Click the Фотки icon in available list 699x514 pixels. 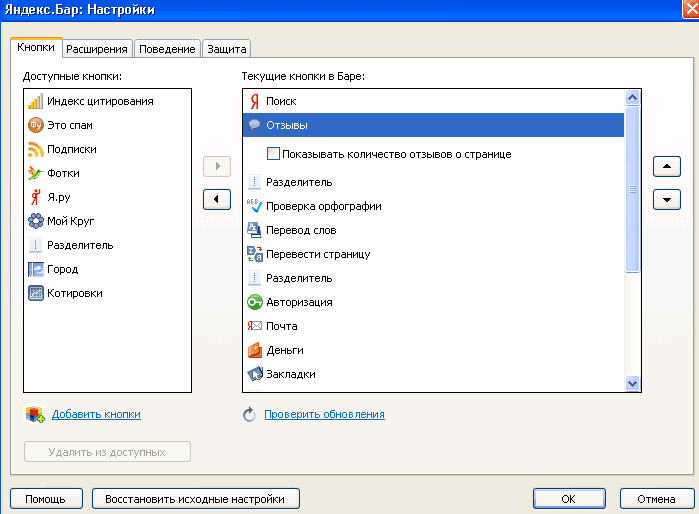[x=36, y=173]
